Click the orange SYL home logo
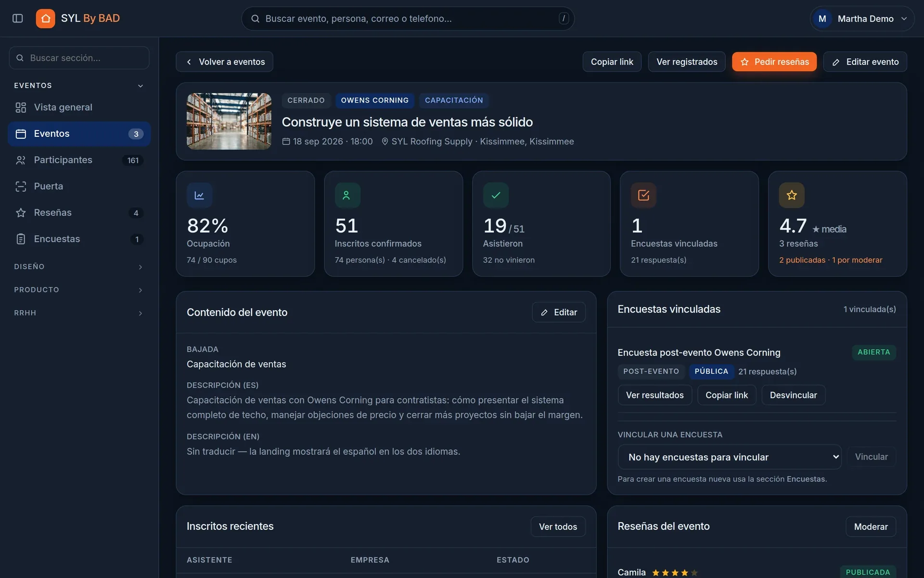This screenshot has width=924, height=578. click(45, 18)
